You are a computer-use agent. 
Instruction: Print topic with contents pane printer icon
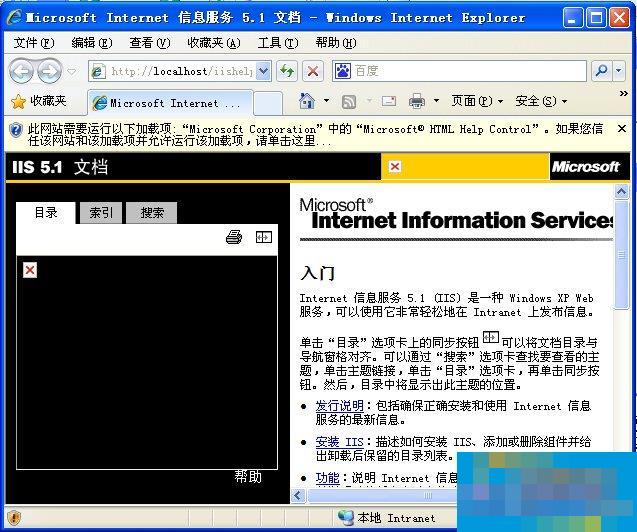coord(234,237)
